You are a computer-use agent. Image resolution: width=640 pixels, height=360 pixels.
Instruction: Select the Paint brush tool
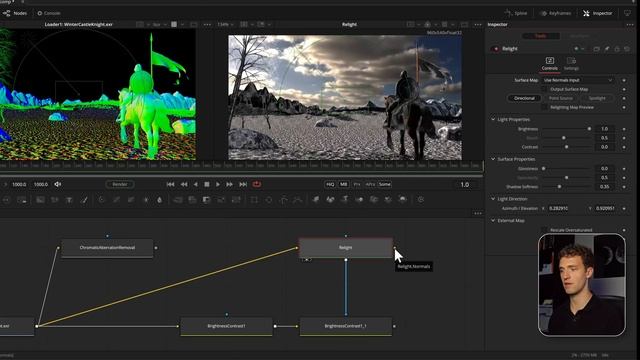pyautogui.click(x=84, y=200)
